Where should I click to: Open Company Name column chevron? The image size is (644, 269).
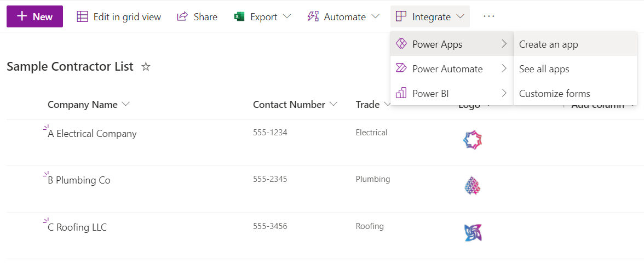126,104
